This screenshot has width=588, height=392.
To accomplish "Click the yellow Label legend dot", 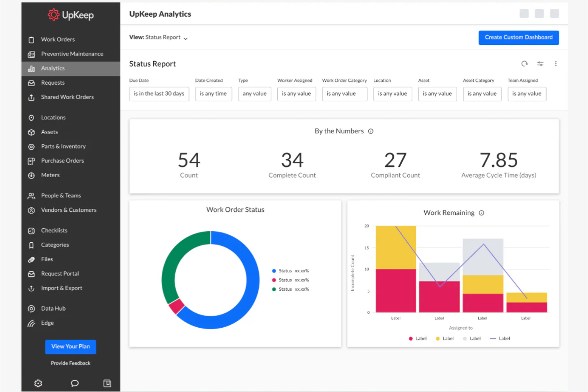I will click(x=438, y=339).
